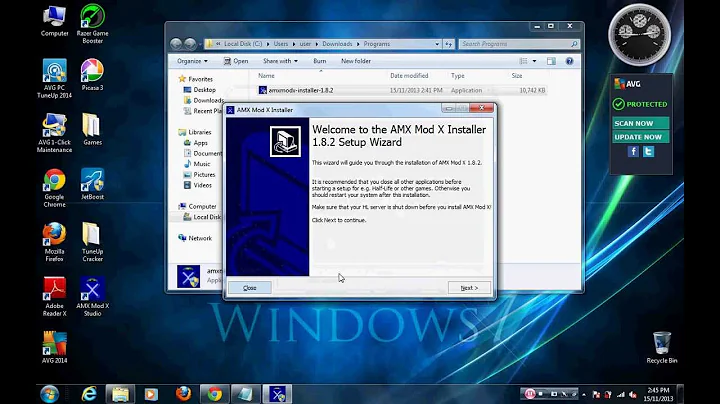Open Explorer help question-mark icon
This screenshot has width=720, height=404.
569,61
